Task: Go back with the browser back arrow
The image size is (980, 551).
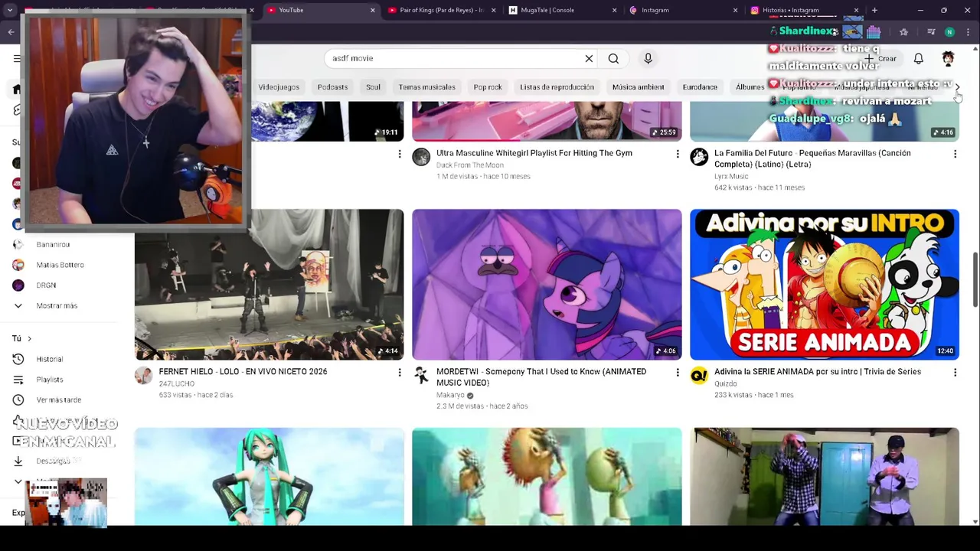Action: pyautogui.click(x=11, y=31)
